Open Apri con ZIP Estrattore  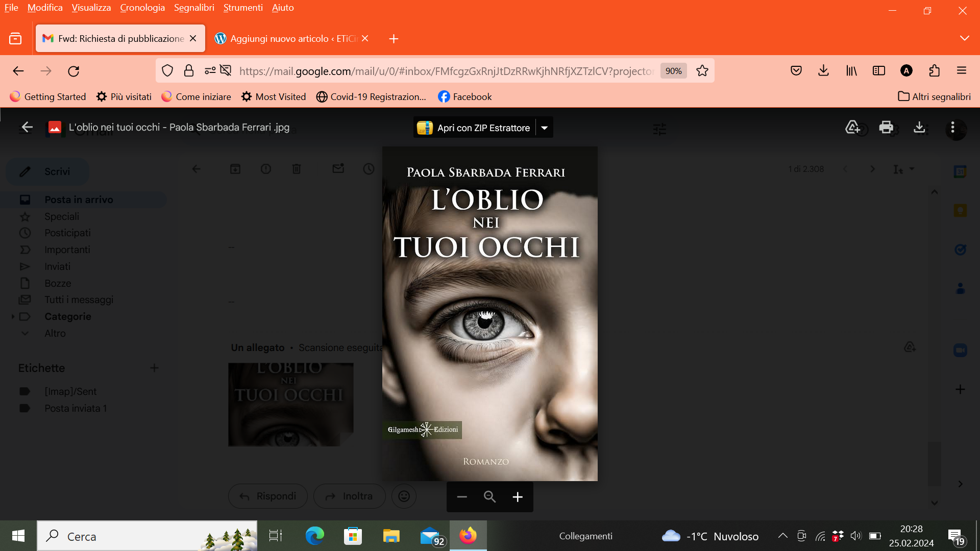(474, 128)
